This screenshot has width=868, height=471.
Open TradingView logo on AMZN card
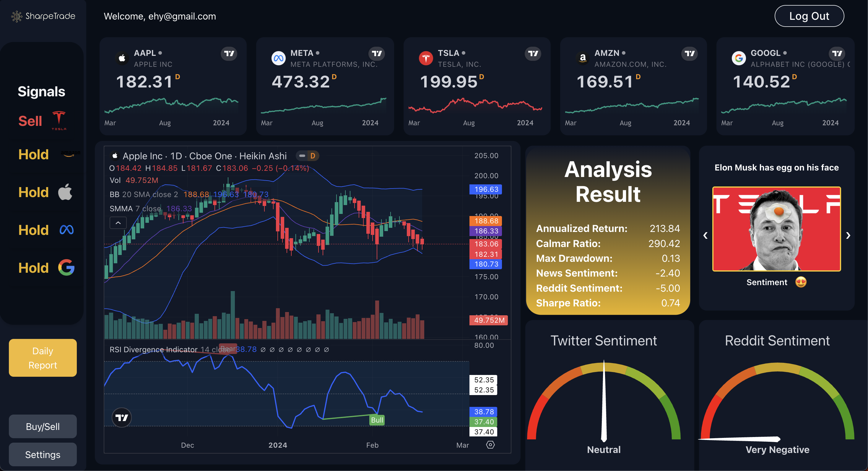(x=690, y=53)
